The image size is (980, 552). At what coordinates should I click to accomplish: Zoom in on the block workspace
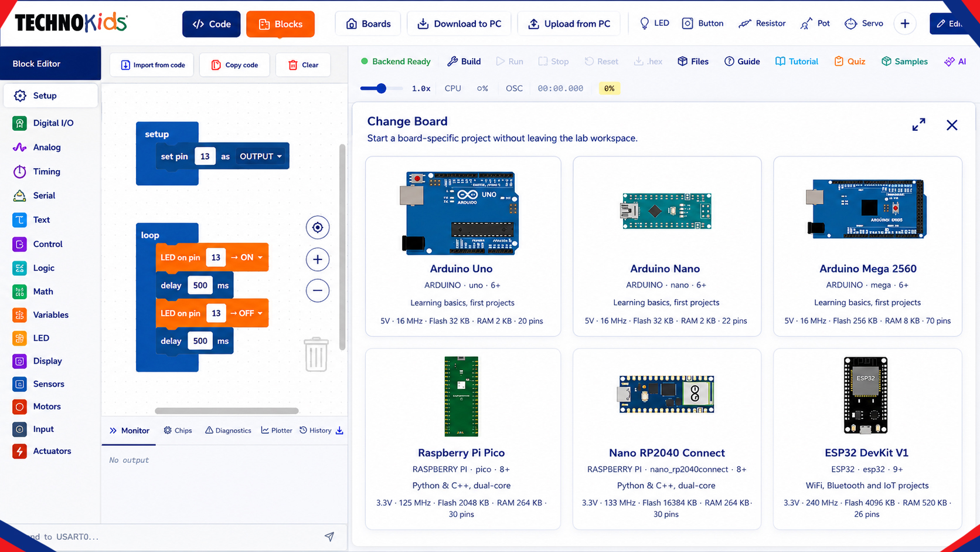[x=318, y=259]
